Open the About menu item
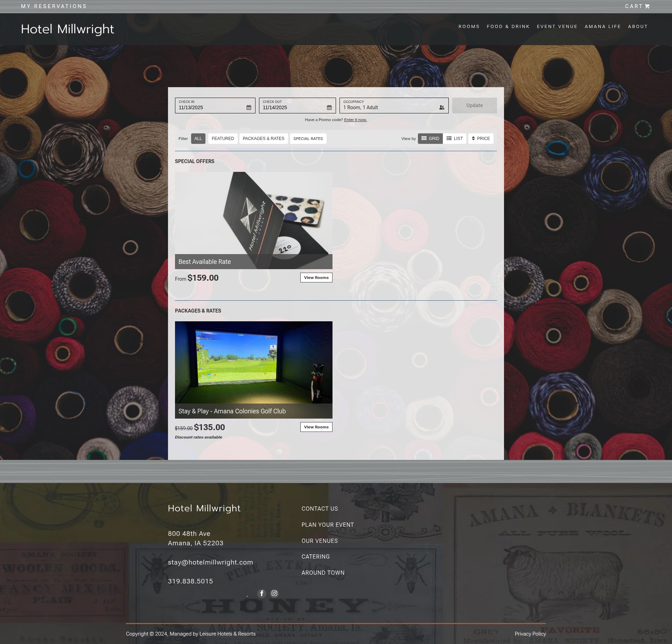 click(x=638, y=27)
